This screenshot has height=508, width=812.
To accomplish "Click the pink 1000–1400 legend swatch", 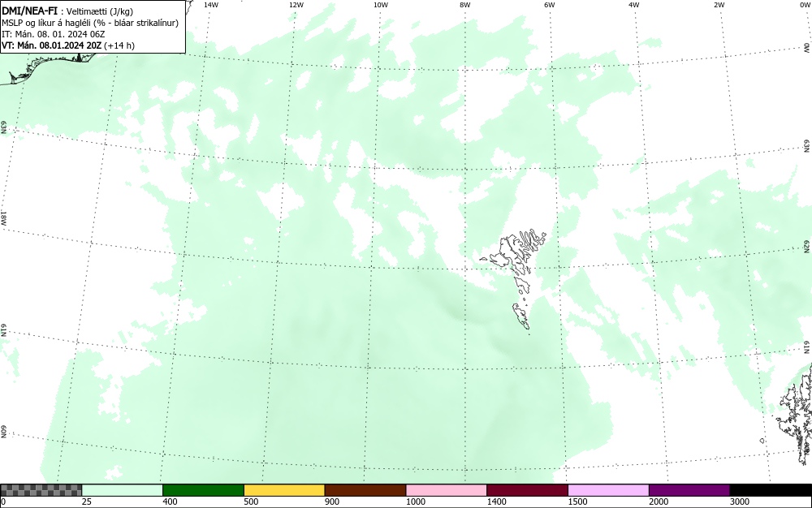I will pyautogui.click(x=447, y=490).
